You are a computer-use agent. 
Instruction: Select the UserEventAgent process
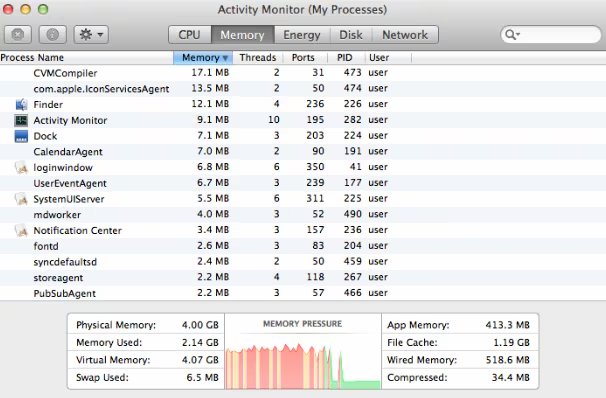click(70, 183)
